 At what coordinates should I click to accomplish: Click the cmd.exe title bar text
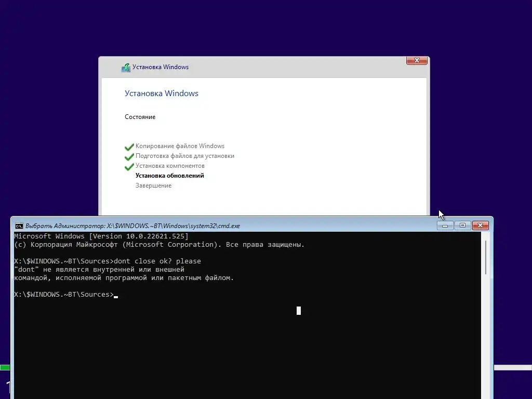click(132, 226)
